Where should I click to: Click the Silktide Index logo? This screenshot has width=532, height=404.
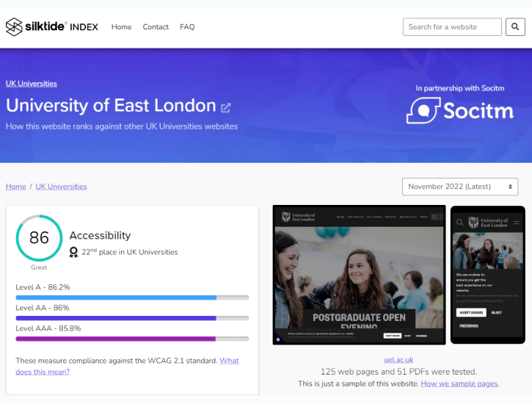51,27
